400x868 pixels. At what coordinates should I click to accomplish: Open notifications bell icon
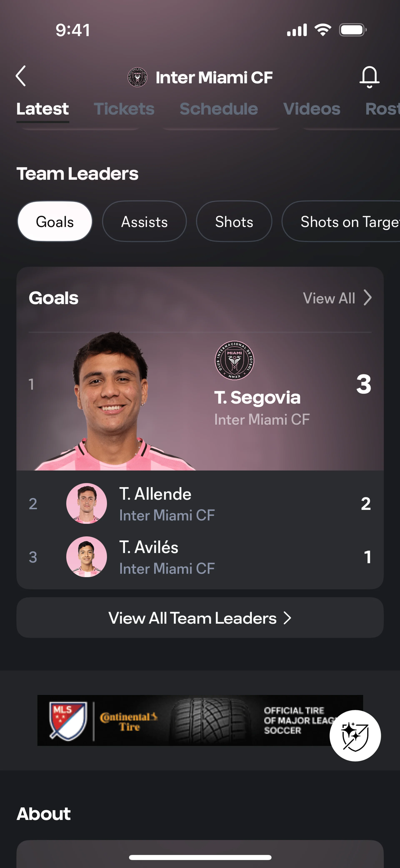click(x=369, y=77)
